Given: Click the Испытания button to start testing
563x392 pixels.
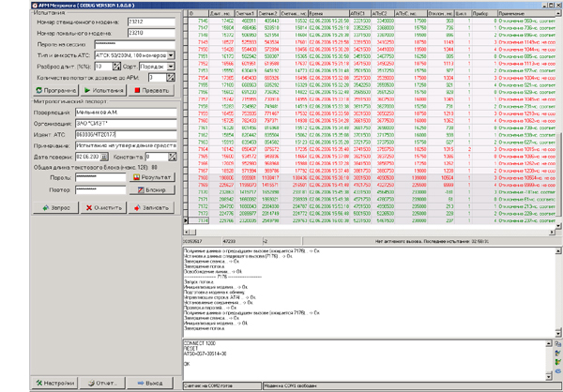Looking at the screenshot, I should point(104,90).
